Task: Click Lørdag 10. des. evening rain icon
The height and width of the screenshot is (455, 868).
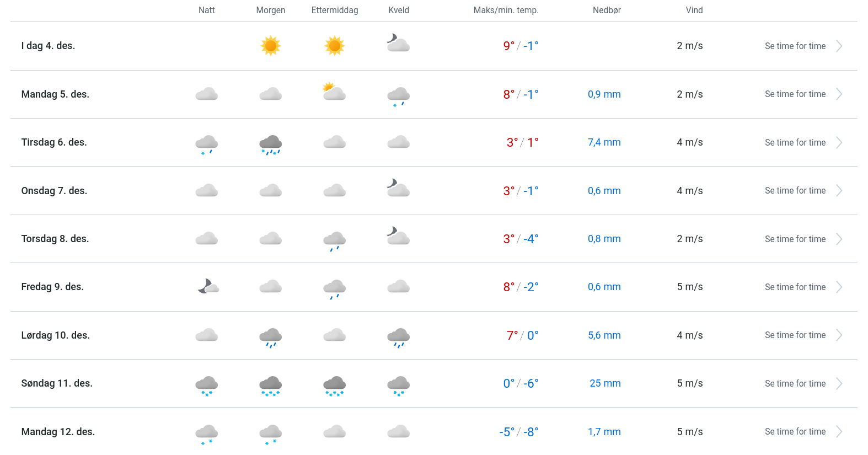Action: [398, 336]
